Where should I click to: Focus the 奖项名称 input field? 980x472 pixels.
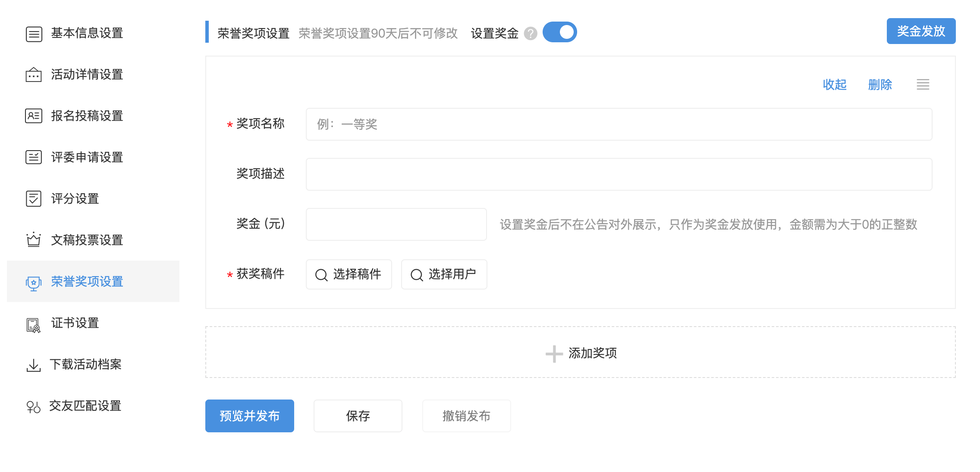pos(619,124)
